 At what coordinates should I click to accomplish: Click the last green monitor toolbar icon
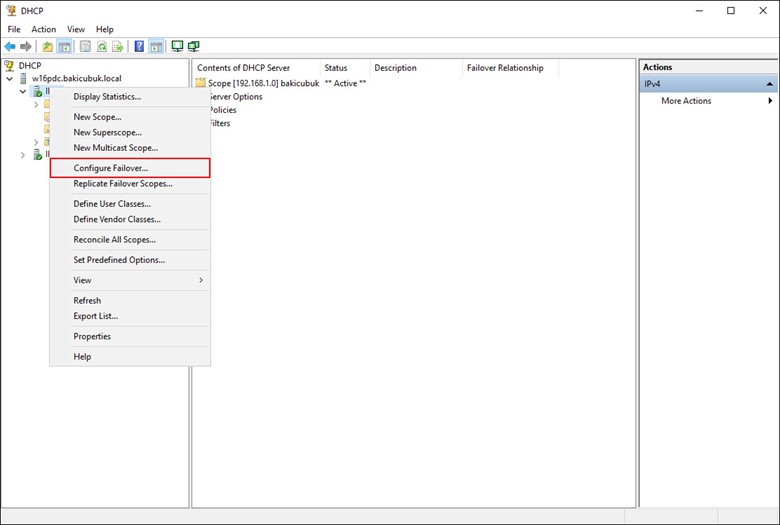pyautogui.click(x=194, y=47)
